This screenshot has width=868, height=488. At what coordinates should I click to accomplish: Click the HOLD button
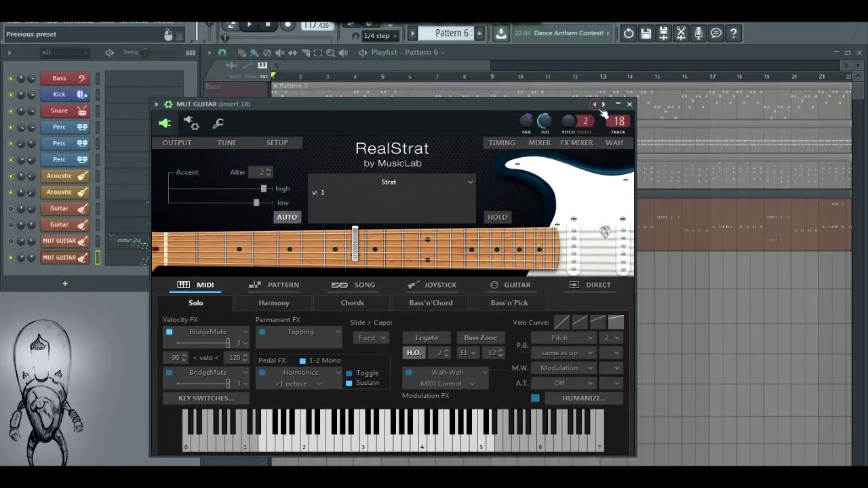[497, 217]
